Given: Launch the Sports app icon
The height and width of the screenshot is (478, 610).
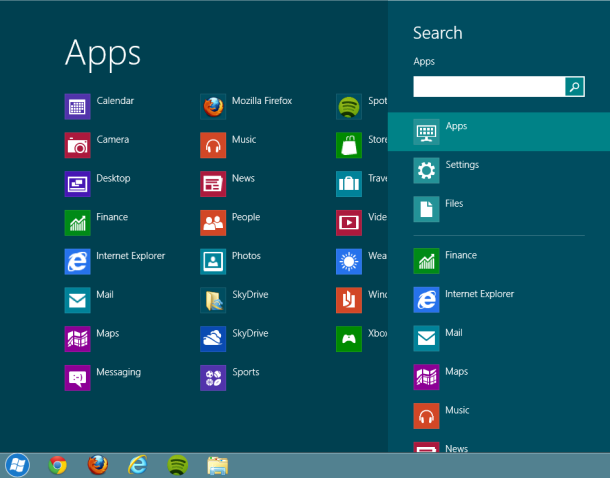Looking at the screenshot, I should [x=213, y=378].
